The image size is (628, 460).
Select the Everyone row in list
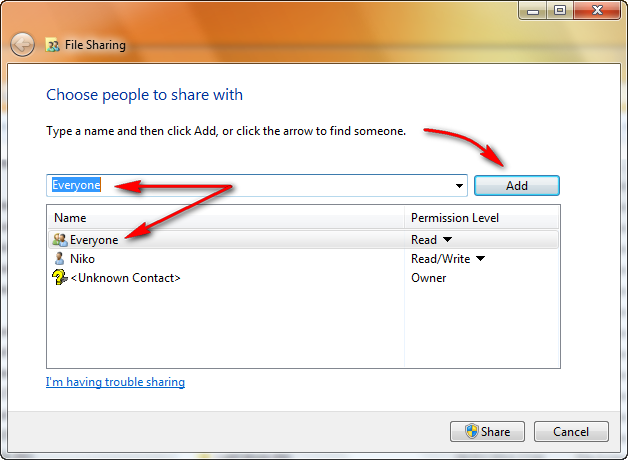[303, 239]
